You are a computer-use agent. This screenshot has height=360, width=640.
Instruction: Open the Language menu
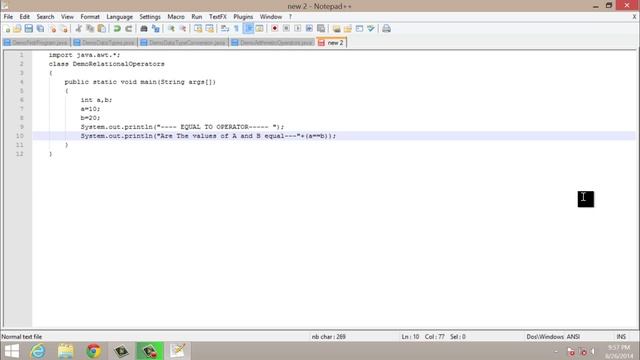click(120, 17)
